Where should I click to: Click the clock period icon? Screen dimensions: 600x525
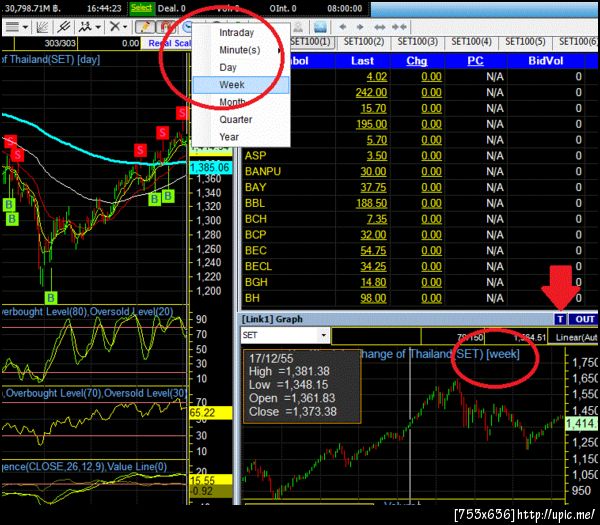coord(187,27)
